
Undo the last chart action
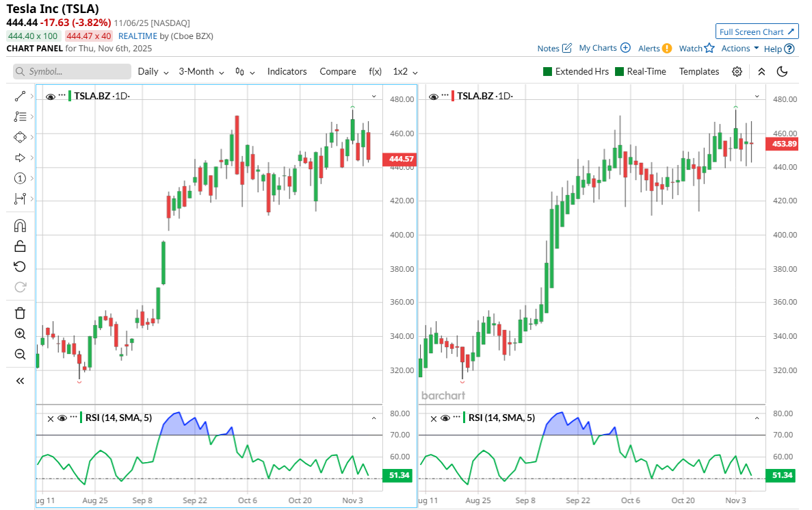pyautogui.click(x=21, y=266)
